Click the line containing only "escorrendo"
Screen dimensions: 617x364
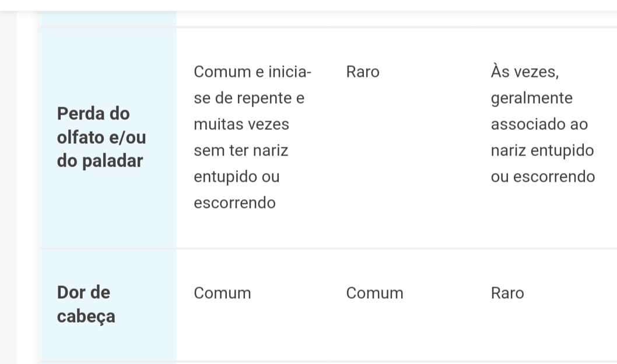234,203
